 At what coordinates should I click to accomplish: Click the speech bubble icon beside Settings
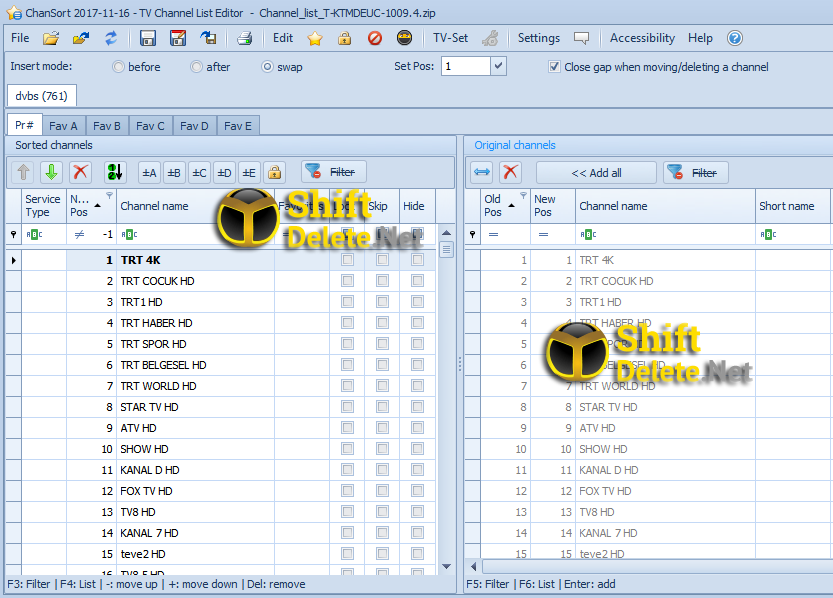click(581, 38)
